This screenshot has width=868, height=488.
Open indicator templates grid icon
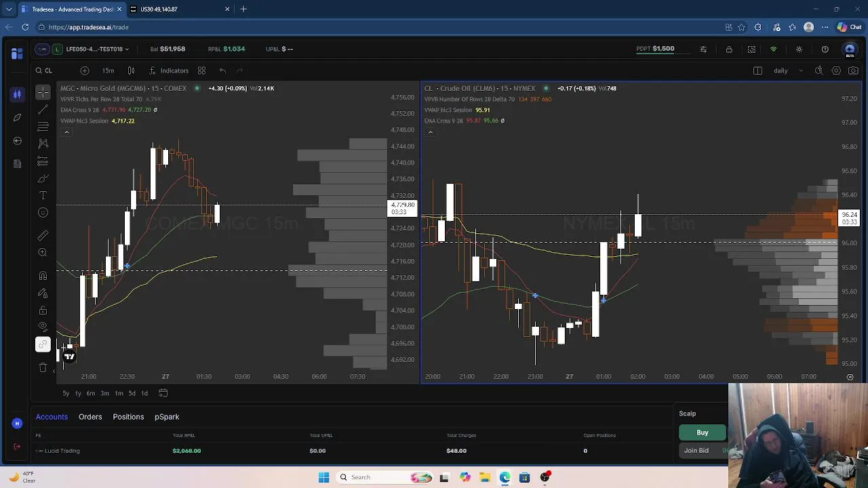201,70
